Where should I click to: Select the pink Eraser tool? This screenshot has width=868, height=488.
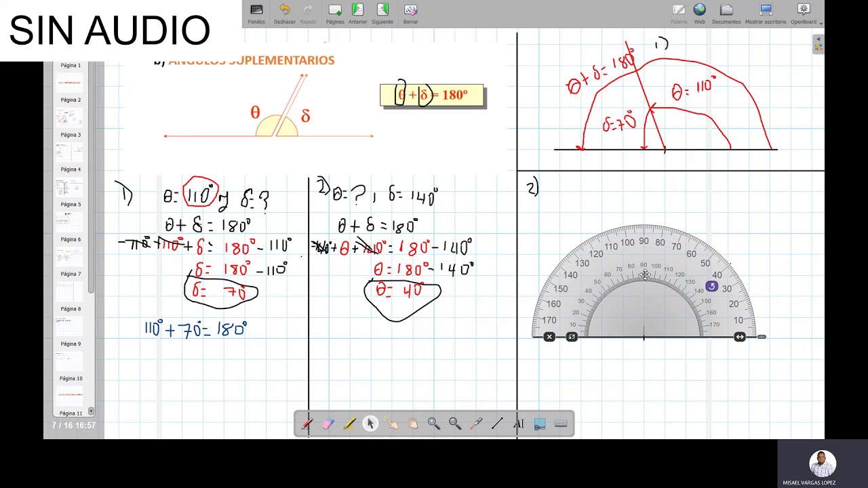click(x=328, y=424)
